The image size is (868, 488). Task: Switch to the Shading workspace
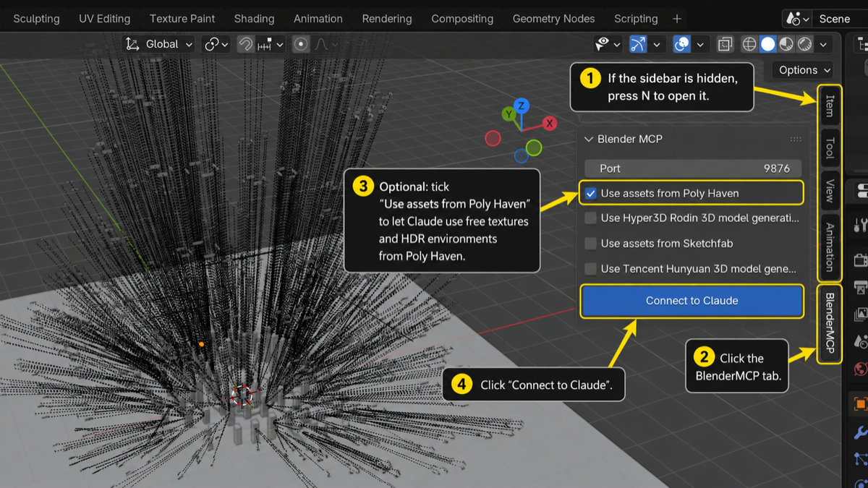click(254, 19)
